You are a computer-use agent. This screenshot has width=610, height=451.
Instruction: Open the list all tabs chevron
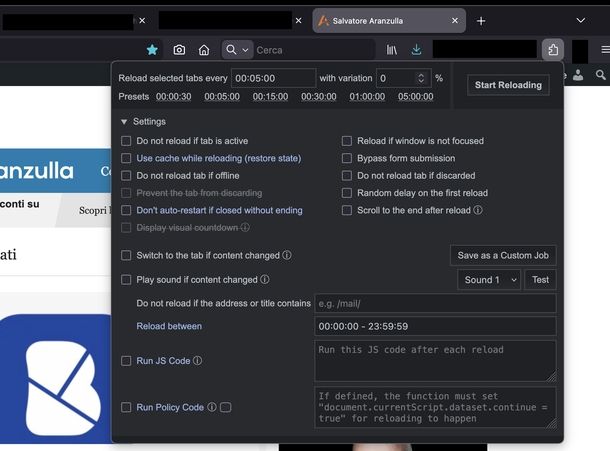[580, 20]
